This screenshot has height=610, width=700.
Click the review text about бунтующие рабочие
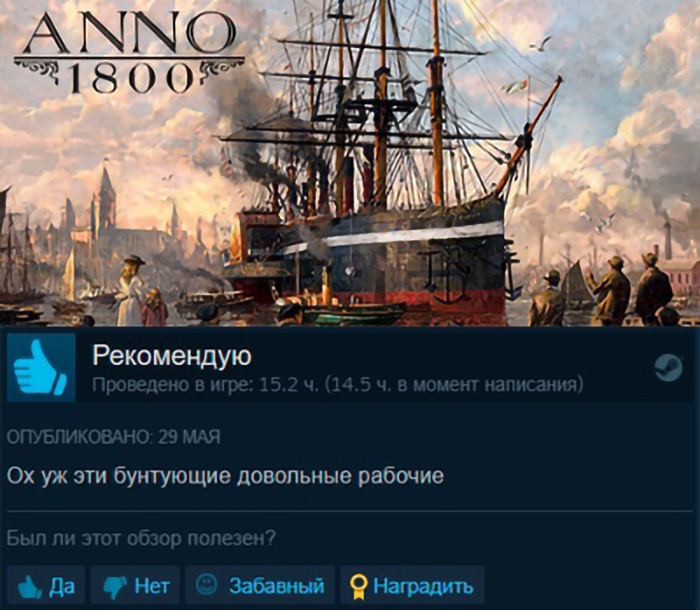225,476
